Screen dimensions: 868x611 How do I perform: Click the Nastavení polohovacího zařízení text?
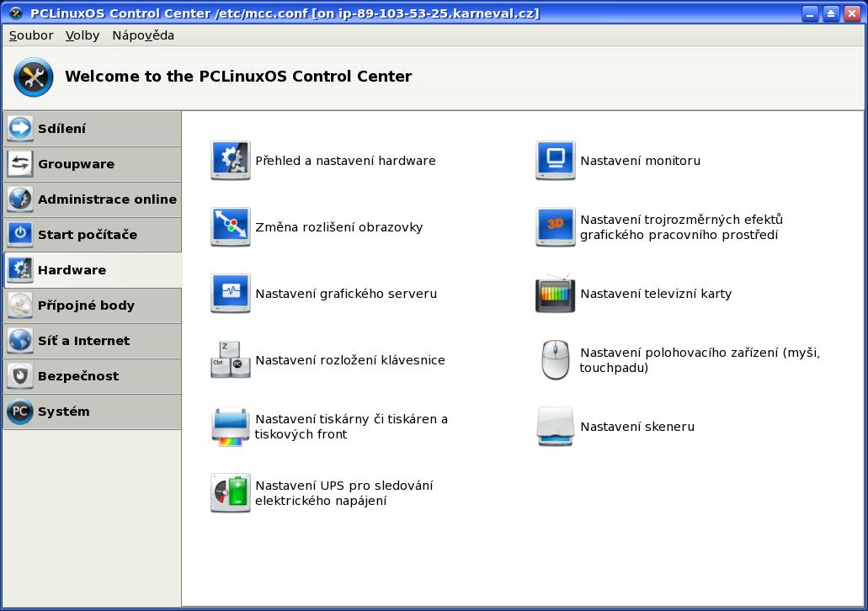click(x=700, y=359)
